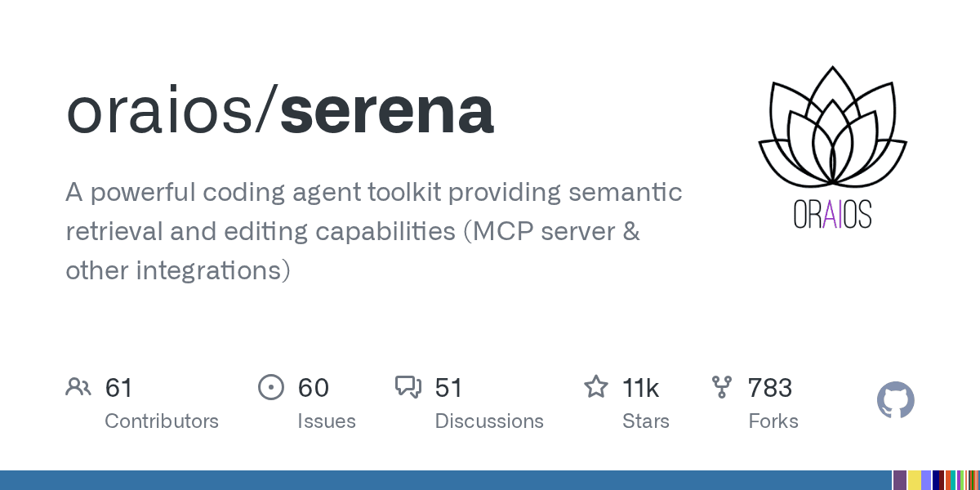Select the Contributors label
Image resolution: width=980 pixels, height=490 pixels.
[x=162, y=421]
